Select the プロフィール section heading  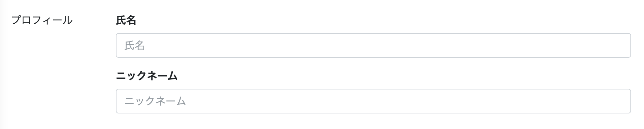[42, 20]
